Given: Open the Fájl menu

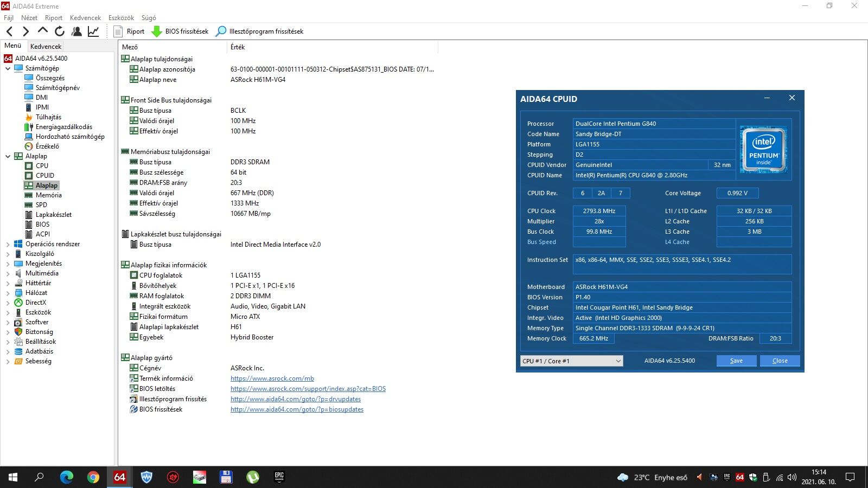Looking at the screenshot, I should pos(9,18).
